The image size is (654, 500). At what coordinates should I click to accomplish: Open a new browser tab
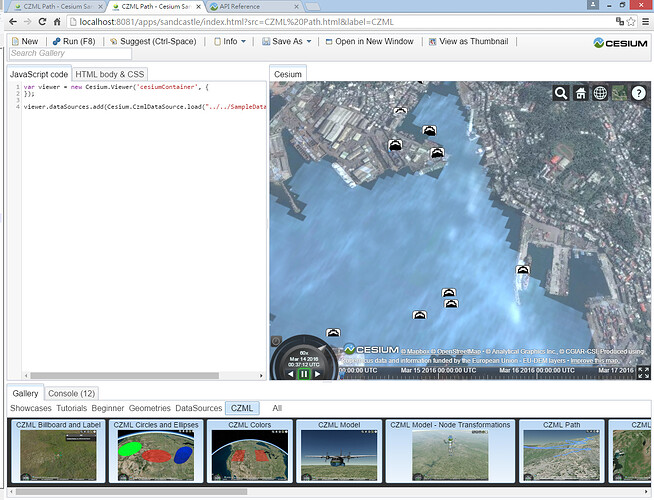[x=313, y=7]
